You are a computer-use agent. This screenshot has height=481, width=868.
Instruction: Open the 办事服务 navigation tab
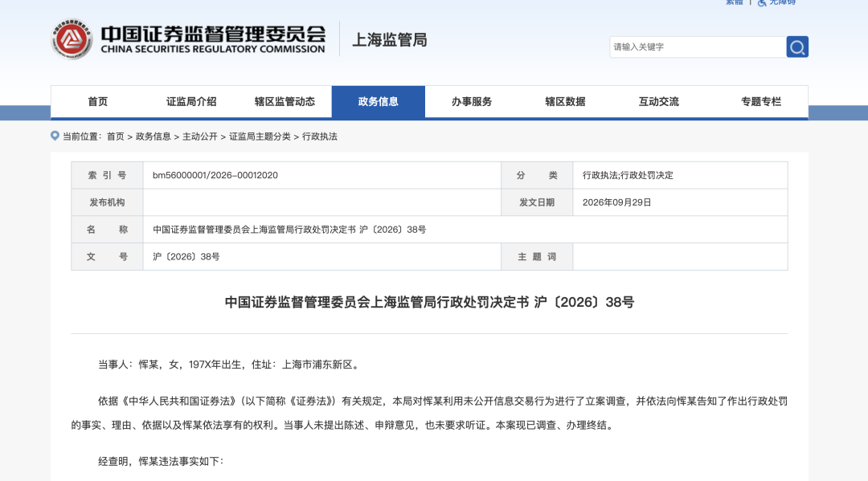pos(472,102)
